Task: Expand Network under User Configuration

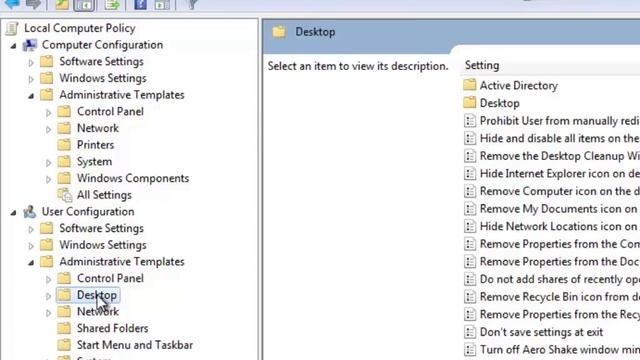Action: pyautogui.click(x=49, y=313)
